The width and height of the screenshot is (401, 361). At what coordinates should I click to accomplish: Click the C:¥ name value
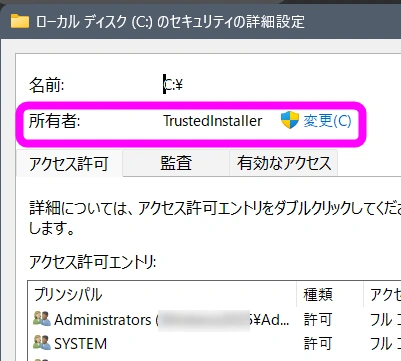click(x=173, y=85)
